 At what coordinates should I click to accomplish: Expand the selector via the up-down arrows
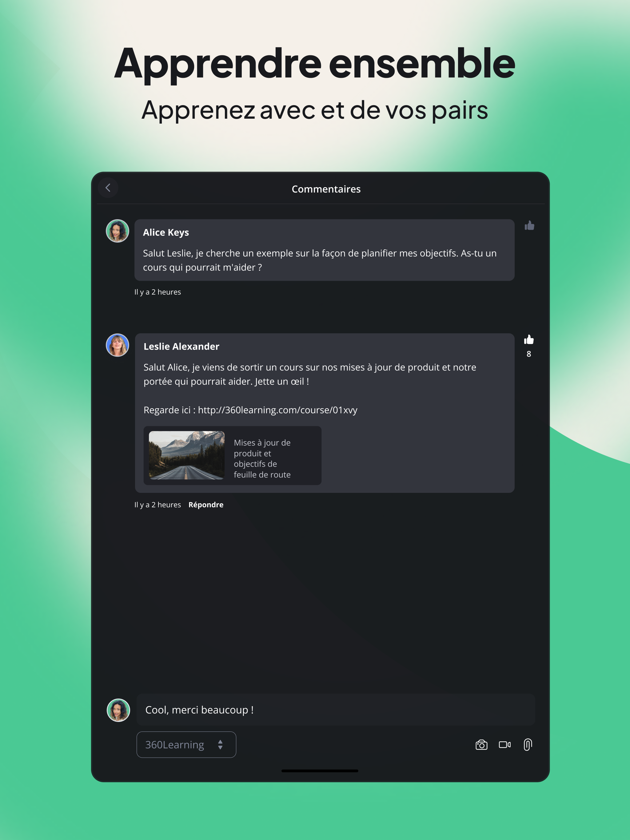pyautogui.click(x=220, y=745)
